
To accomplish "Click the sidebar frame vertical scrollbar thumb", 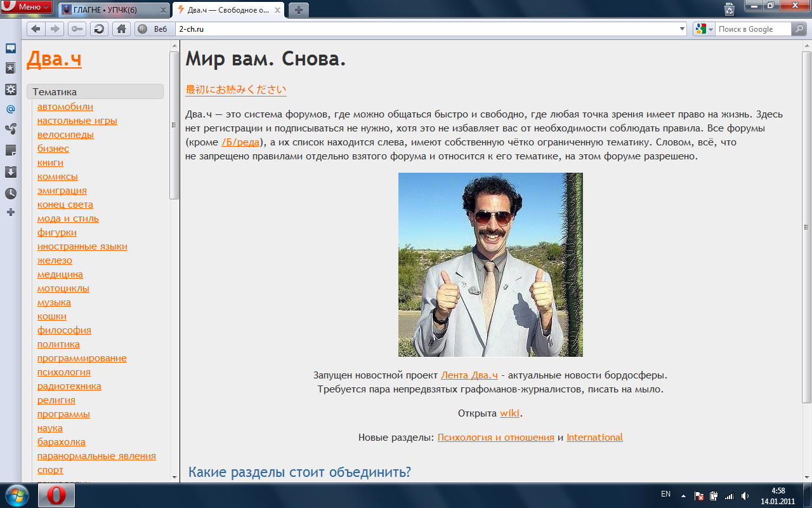I will click(x=174, y=125).
